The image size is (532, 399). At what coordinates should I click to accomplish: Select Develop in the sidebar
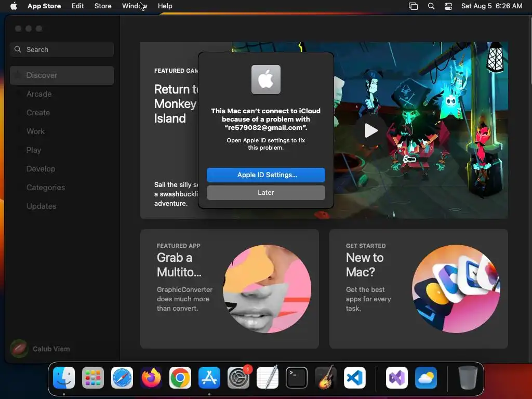tap(62, 169)
